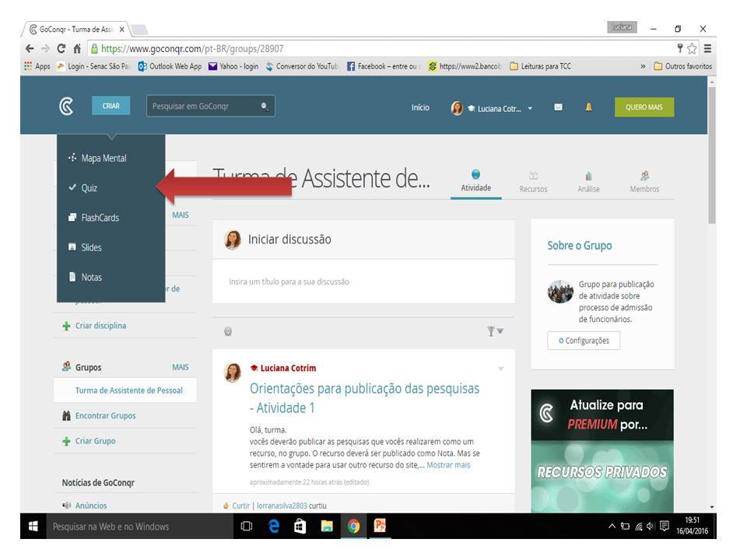Click the Task View taskbar icon
This screenshot has width=747, height=560.
(247, 527)
